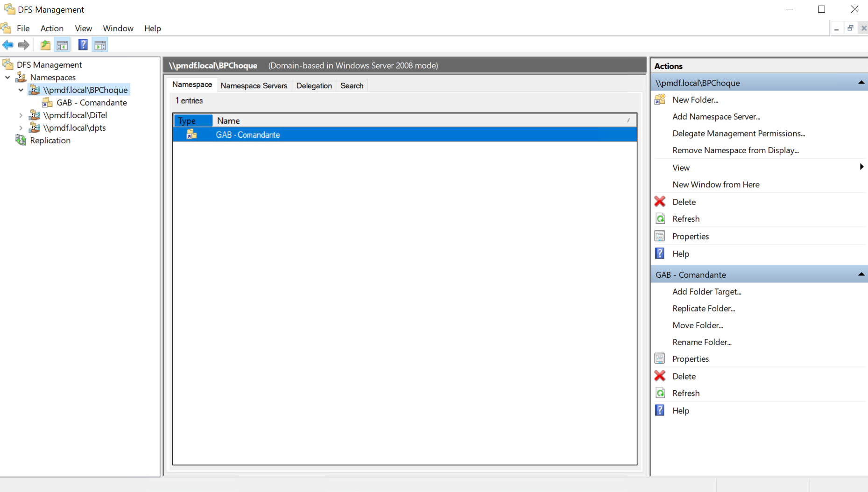
Task: Toggle the Show/Hide Console Tree icon
Action: [62, 45]
